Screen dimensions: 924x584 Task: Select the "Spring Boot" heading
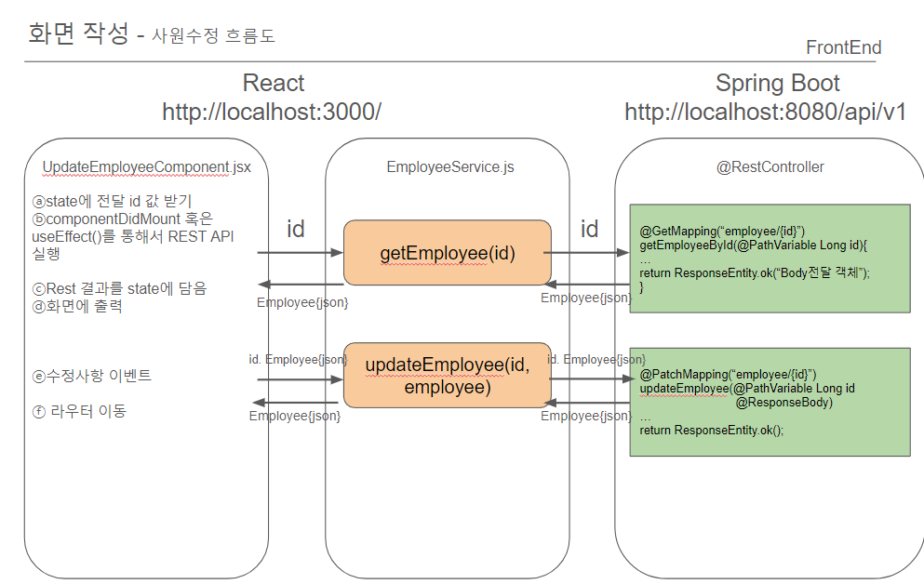tap(777, 84)
